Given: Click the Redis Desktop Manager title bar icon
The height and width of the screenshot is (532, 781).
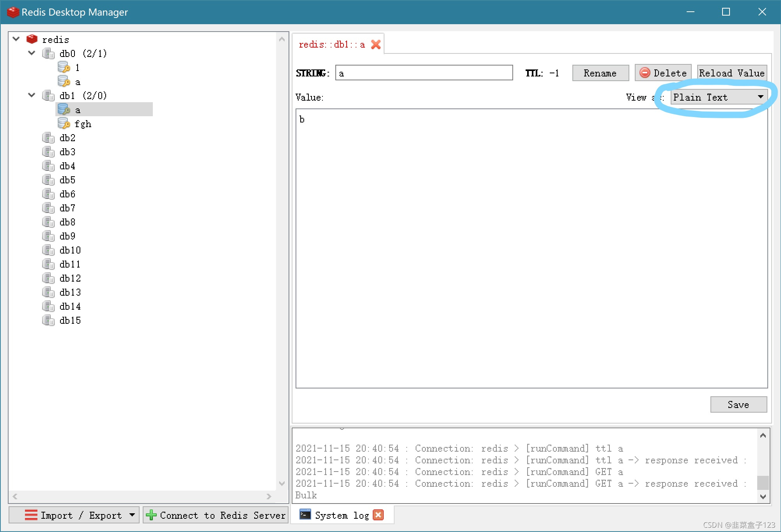Looking at the screenshot, I should tap(13, 12).
